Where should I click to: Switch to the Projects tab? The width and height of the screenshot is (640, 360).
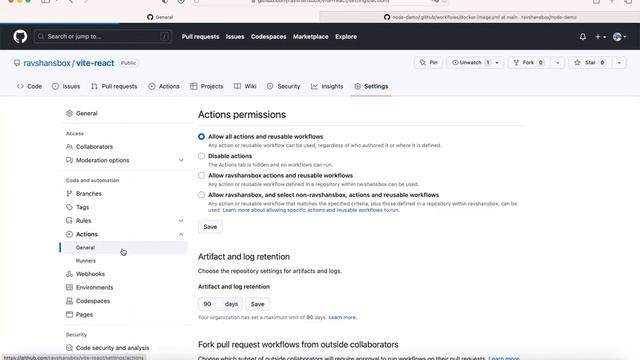207,86
